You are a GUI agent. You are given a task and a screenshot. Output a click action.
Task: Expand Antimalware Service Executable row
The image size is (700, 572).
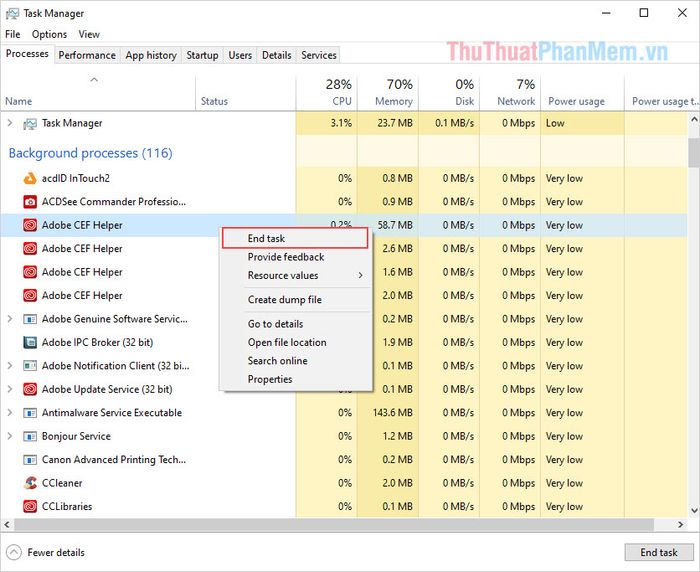click(10, 413)
